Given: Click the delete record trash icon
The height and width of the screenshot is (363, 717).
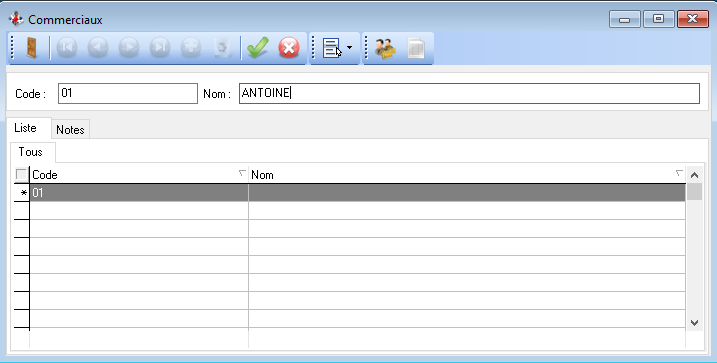Looking at the screenshot, I should pos(222,48).
